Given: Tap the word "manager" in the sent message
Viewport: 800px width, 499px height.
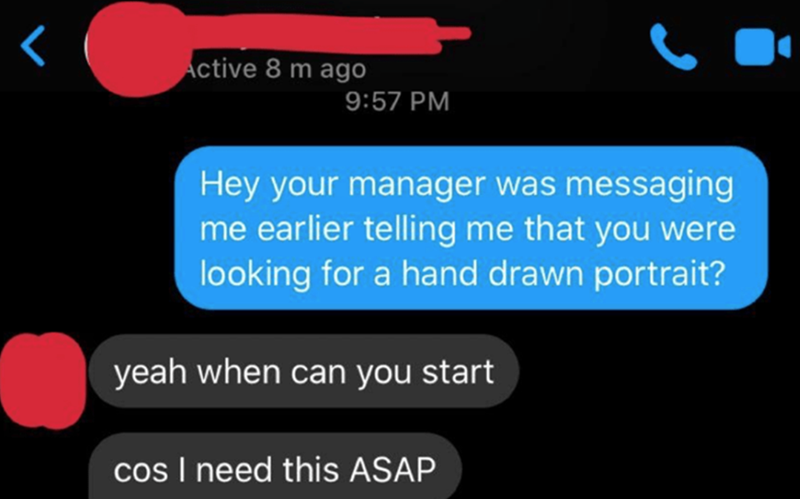Looking at the screenshot, I should [x=418, y=185].
